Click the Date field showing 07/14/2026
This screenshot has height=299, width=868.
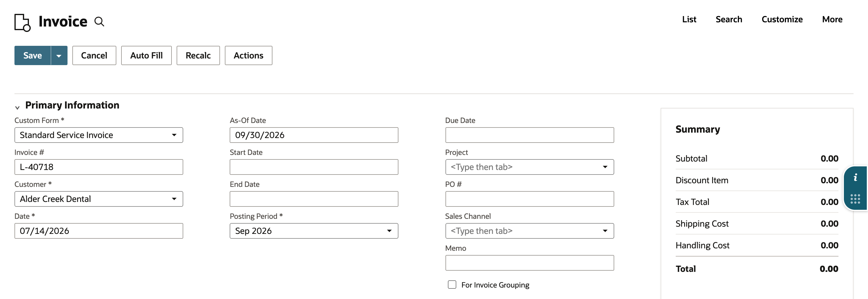click(x=99, y=231)
